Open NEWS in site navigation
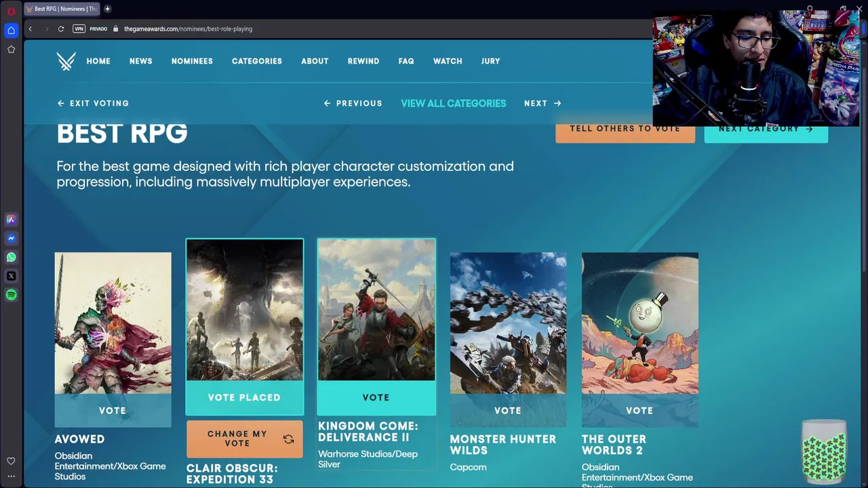Image resolution: width=868 pixels, height=488 pixels. tap(141, 61)
